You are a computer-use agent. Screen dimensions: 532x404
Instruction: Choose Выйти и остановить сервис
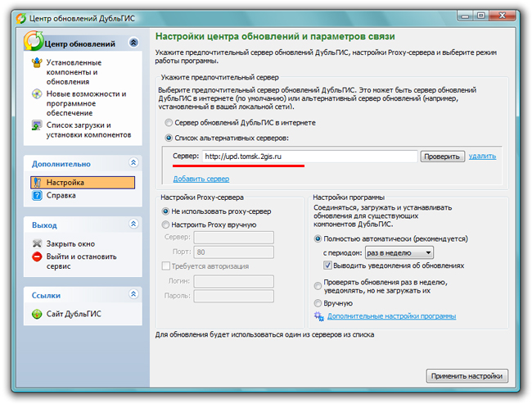81,261
